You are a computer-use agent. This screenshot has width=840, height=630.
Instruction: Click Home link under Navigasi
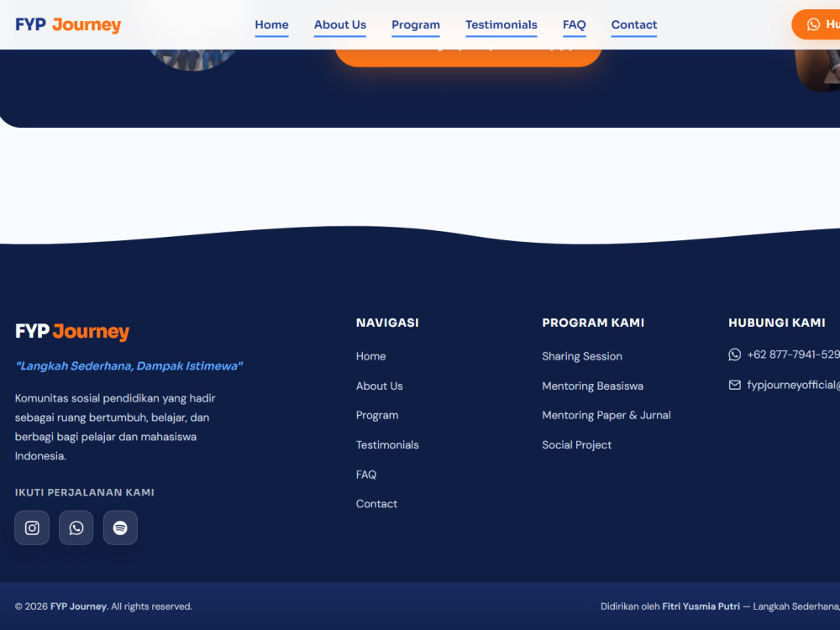click(x=370, y=356)
